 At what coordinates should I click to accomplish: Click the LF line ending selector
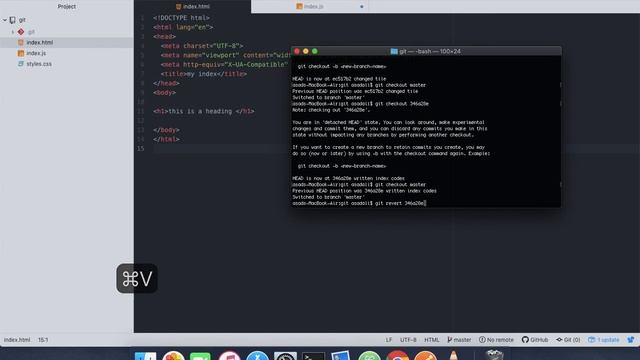click(x=389, y=340)
